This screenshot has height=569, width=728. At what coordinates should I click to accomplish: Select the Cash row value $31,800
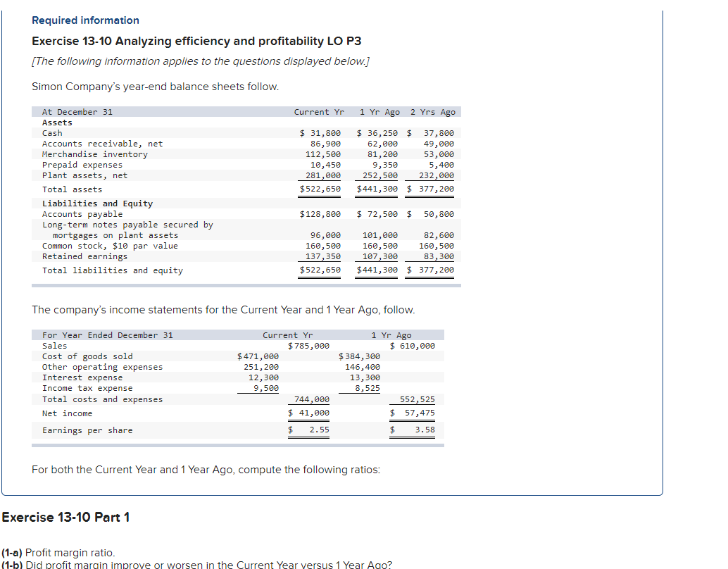click(x=320, y=132)
